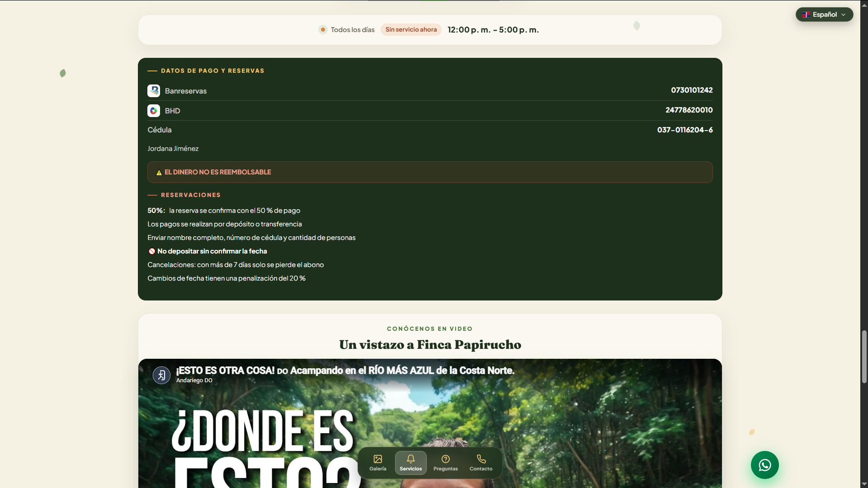868x488 pixels.
Task: Click the schedule hours 12:00 p. m. - 5:00 p. m.
Action: click(x=493, y=30)
